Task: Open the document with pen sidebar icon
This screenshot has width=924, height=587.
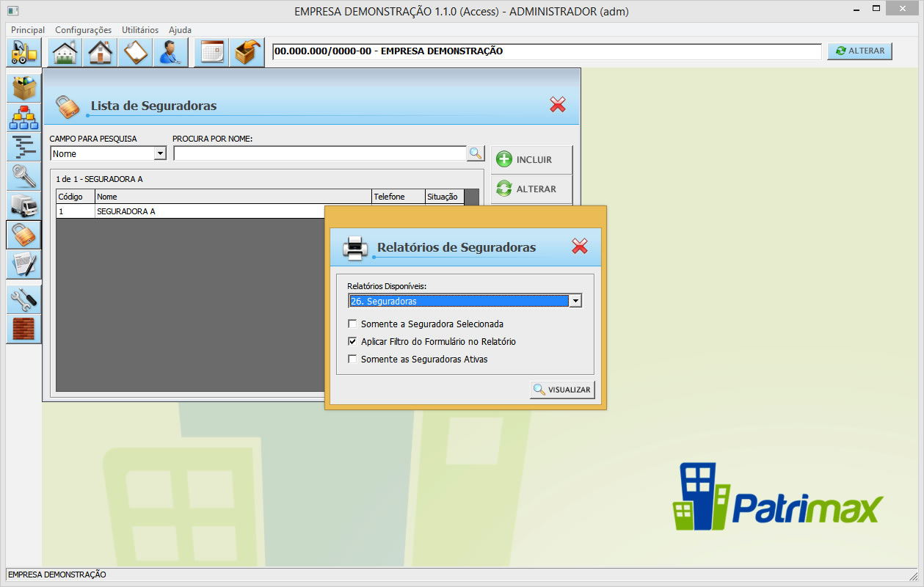Action: click(24, 264)
